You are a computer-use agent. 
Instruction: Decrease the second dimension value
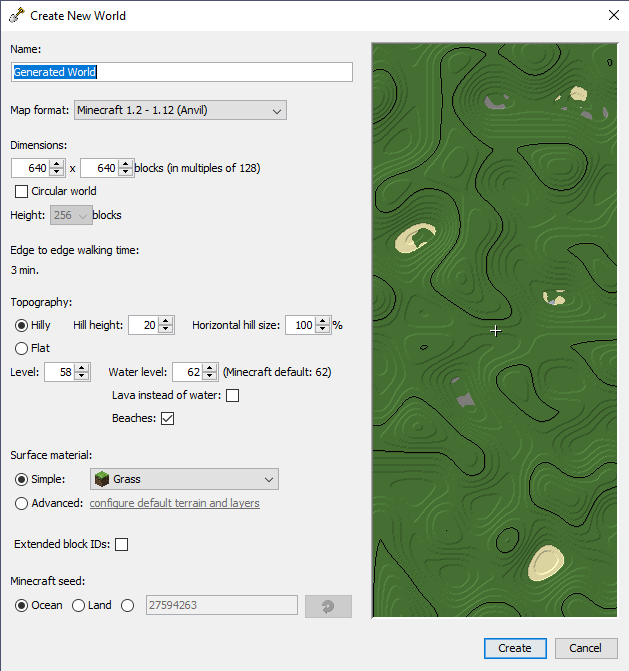coord(125,172)
